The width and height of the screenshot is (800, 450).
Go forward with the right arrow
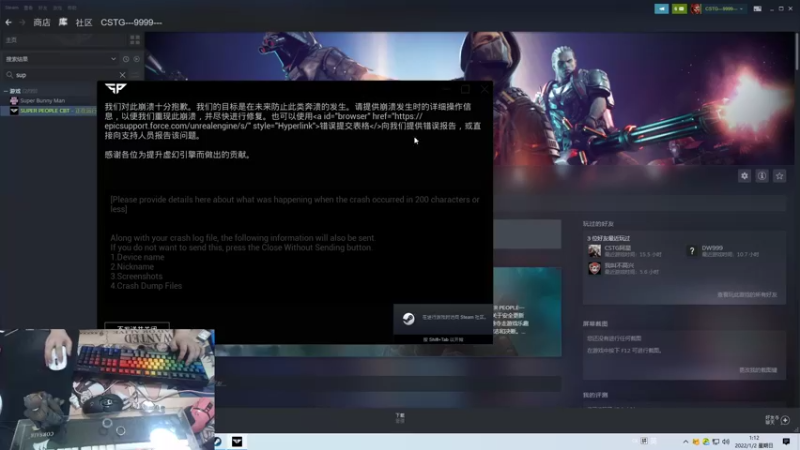pos(22,22)
